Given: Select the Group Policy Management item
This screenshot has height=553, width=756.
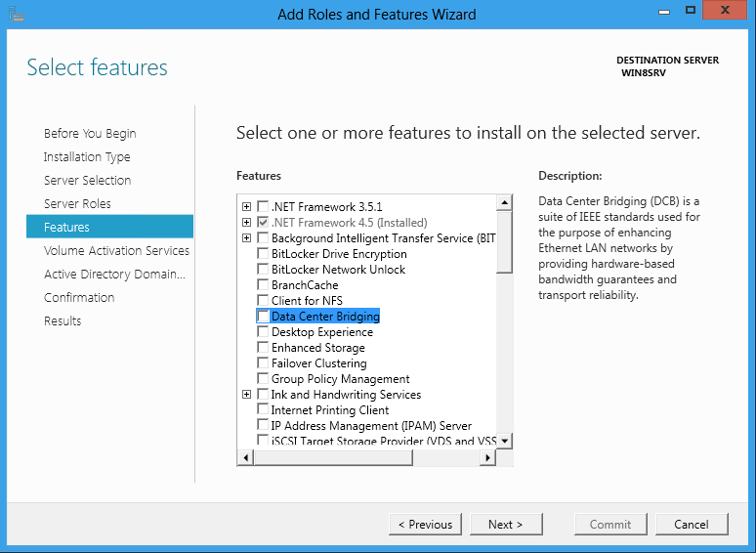Looking at the screenshot, I should tap(340, 379).
